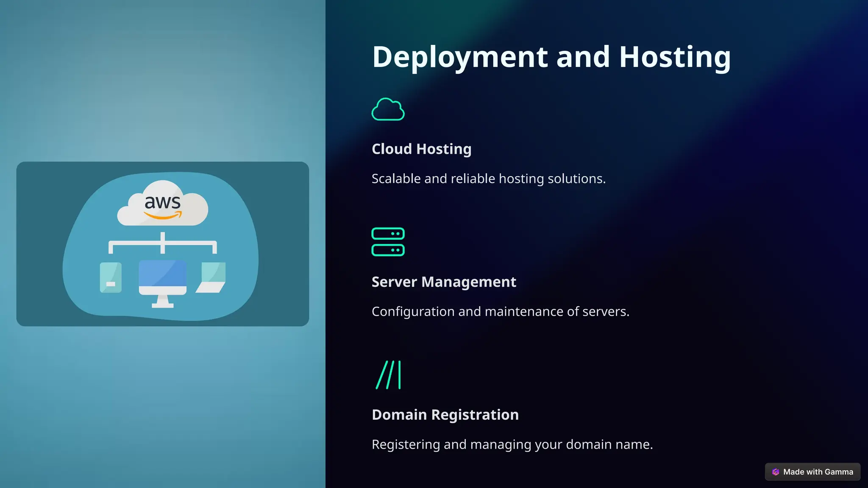This screenshot has width=868, height=488.
Task: Click the Cloud Hosting heading
Action: click(x=421, y=149)
